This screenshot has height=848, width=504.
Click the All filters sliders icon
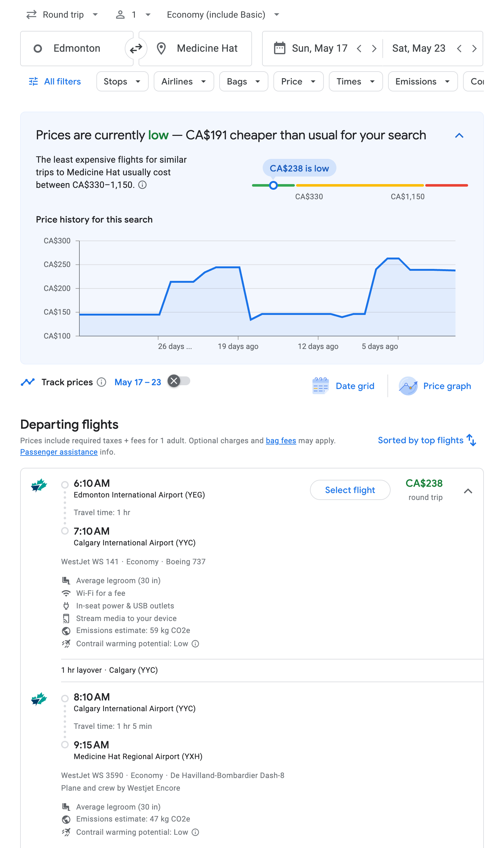coord(33,81)
